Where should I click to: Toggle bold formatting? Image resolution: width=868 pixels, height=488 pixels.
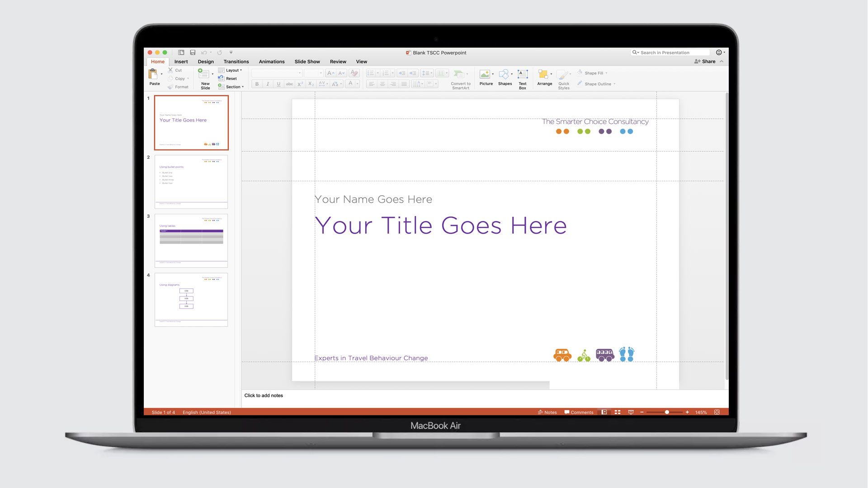click(x=256, y=84)
